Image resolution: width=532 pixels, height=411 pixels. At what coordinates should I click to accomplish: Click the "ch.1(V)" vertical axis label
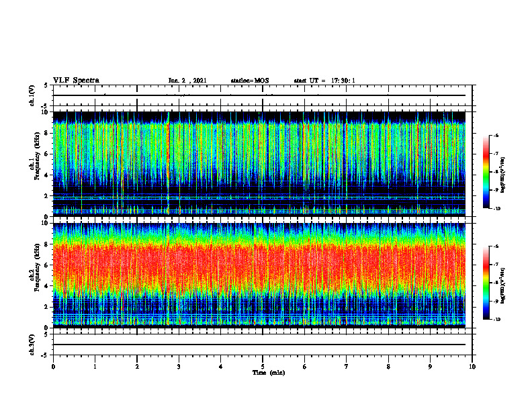tap(32, 95)
